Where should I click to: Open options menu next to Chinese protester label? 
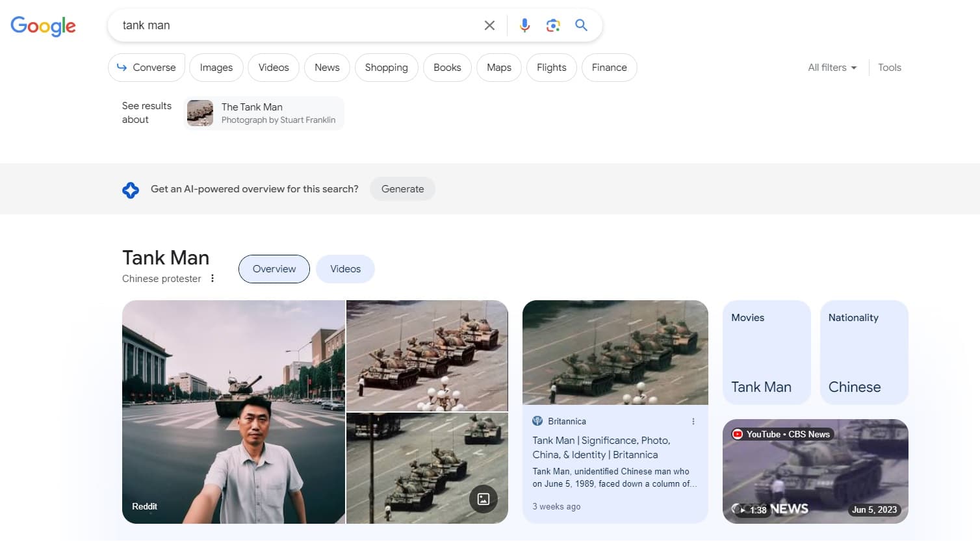[x=213, y=277]
